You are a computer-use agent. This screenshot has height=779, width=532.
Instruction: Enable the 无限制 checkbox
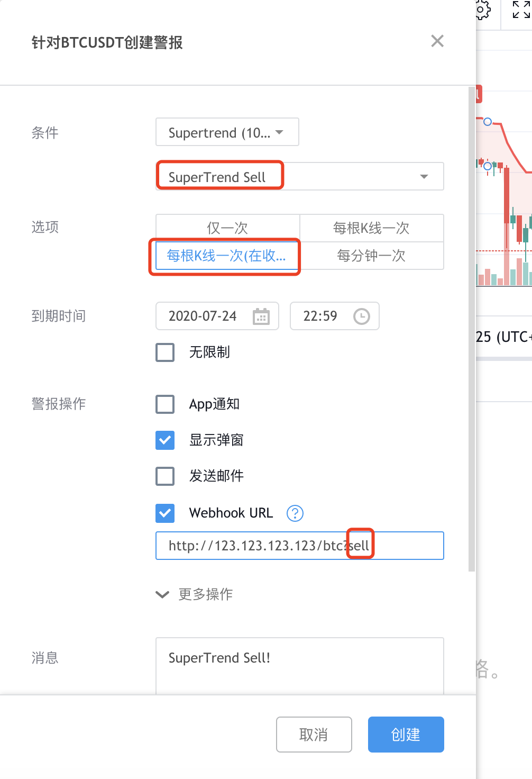[165, 352]
